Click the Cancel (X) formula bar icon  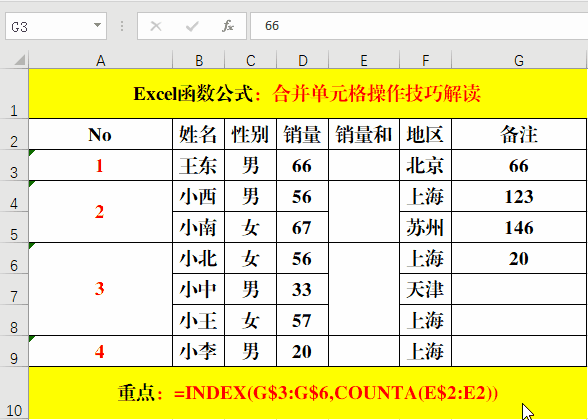click(156, 26)
